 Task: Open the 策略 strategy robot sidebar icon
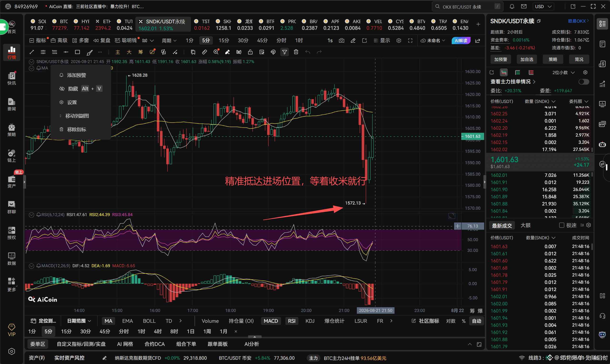click(11, 130)
